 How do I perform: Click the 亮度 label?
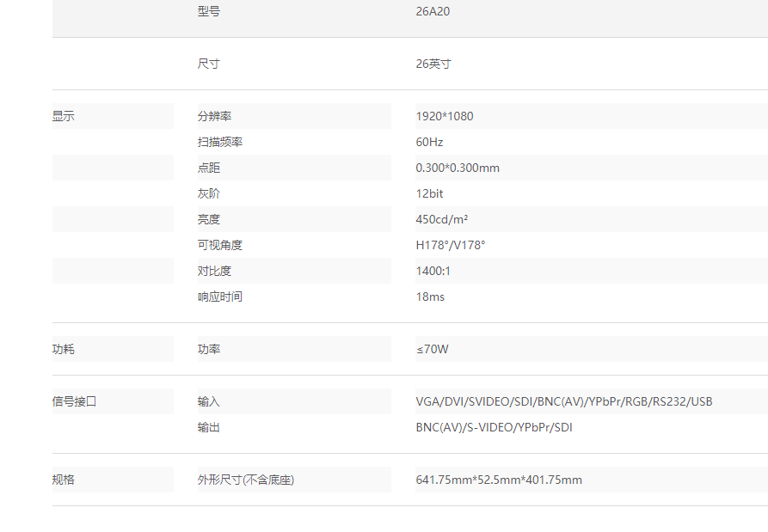coord(209,219)
